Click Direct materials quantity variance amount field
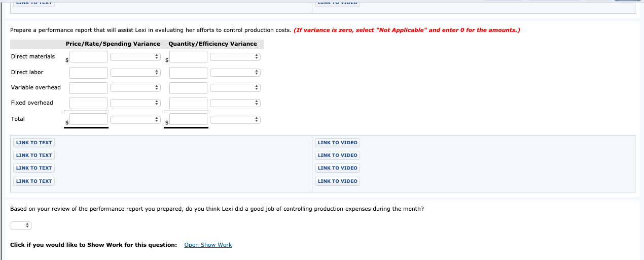 (x=189, y=56)
